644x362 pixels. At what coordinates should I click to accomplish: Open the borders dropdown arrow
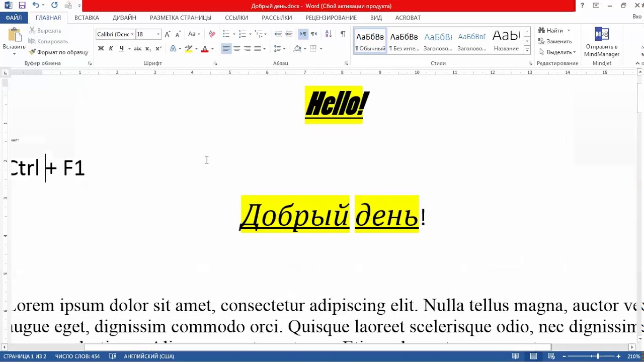point(321,49)
